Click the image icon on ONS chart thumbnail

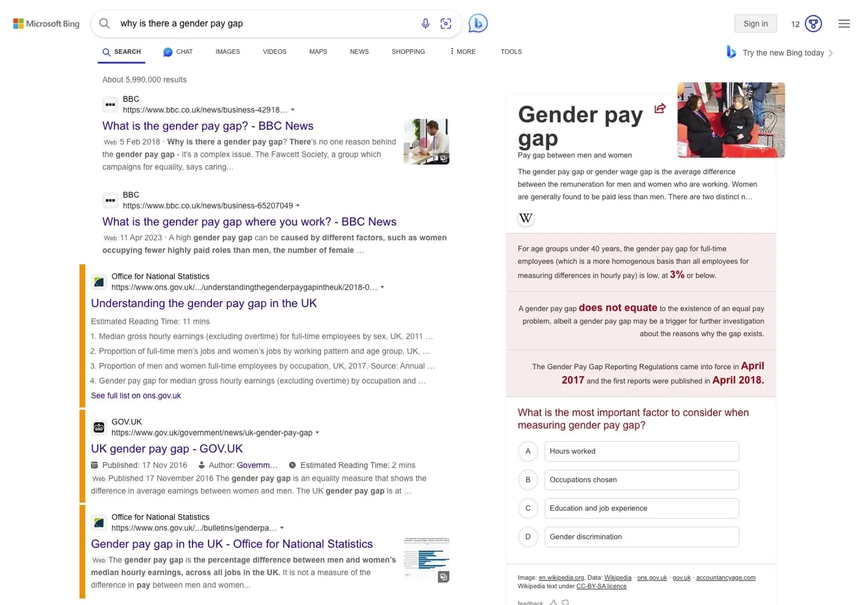coord(443,577)
